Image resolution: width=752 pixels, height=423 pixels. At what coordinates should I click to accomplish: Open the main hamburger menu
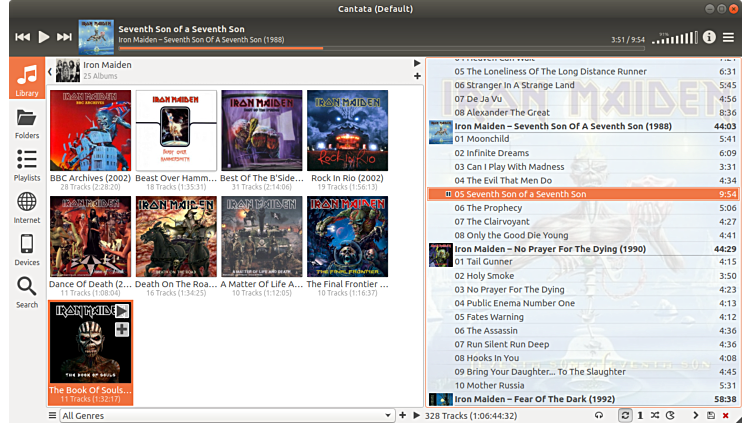coord(730,37)
